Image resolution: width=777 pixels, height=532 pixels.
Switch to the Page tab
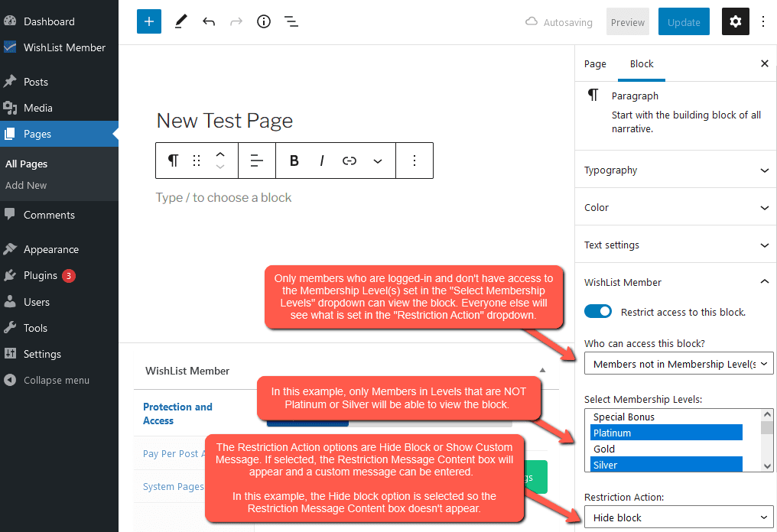[595, 64]
